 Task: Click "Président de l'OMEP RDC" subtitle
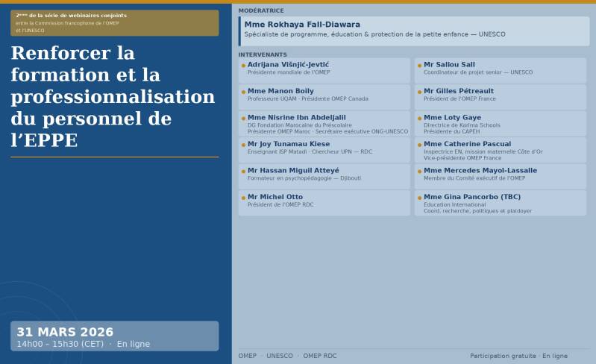tap(280, 204)
